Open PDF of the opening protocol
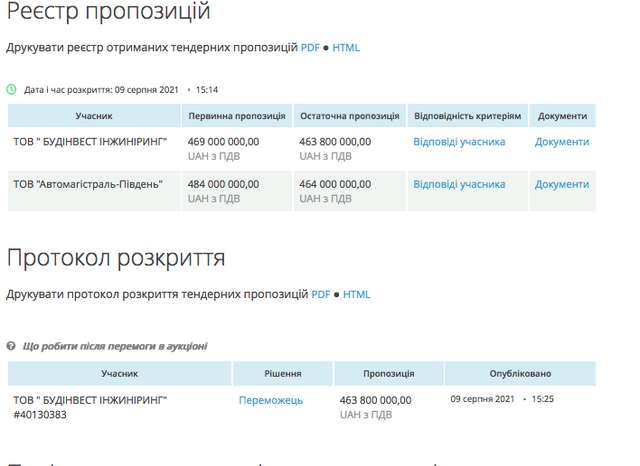Viewport: 640px width, 466px height. pos(321,294)
